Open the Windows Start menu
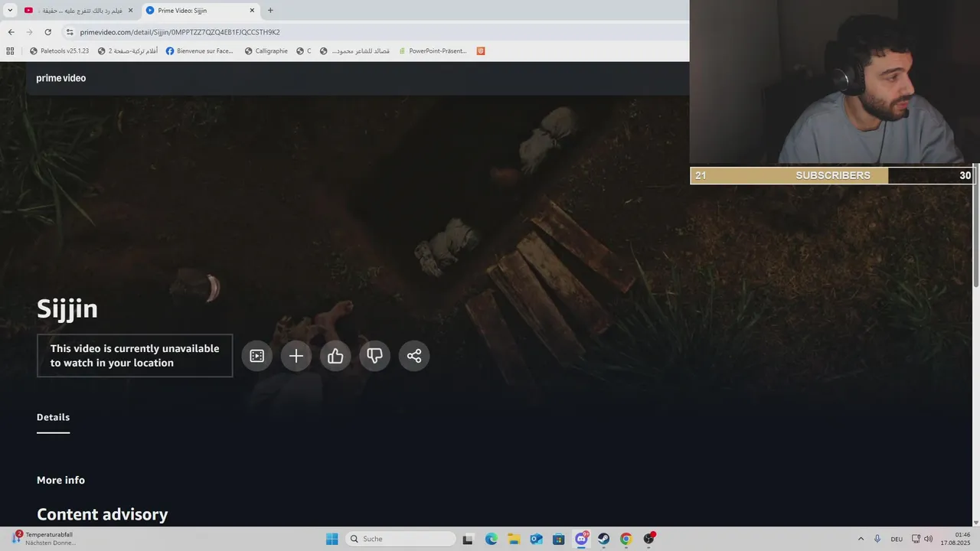 332,539
